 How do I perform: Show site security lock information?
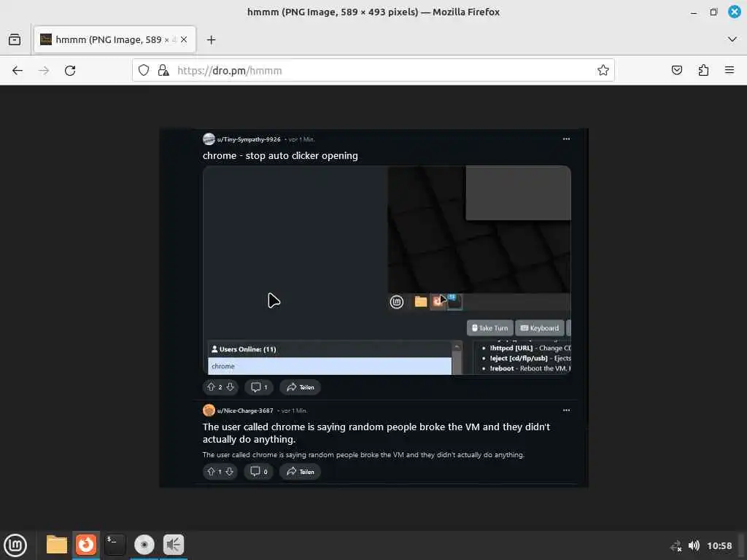click(x=163, y=71)
